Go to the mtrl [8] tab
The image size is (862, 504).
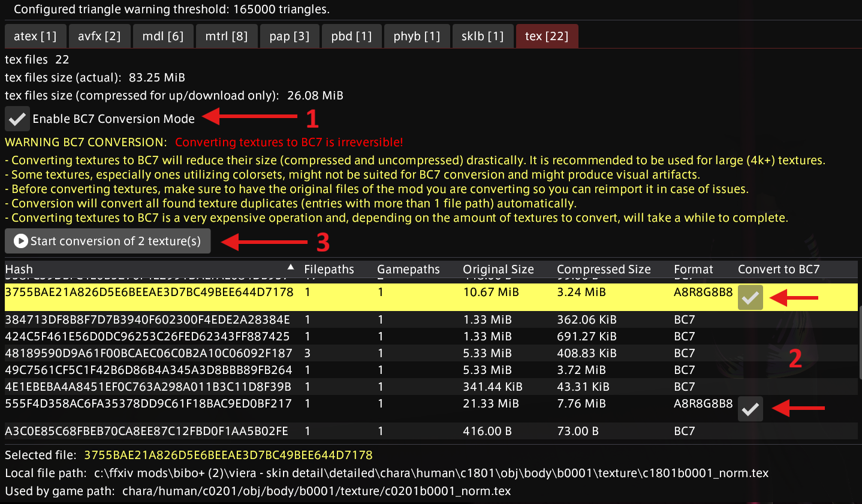(226, 36)
